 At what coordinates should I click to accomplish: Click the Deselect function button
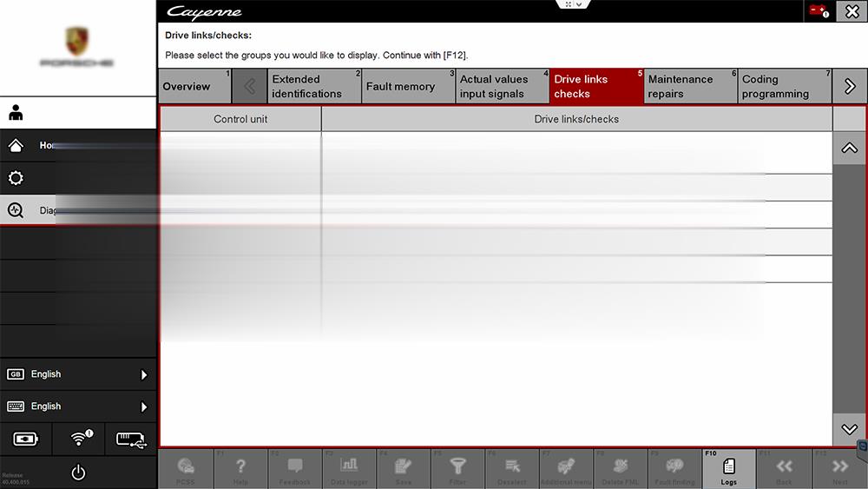[x=511, y=470]
